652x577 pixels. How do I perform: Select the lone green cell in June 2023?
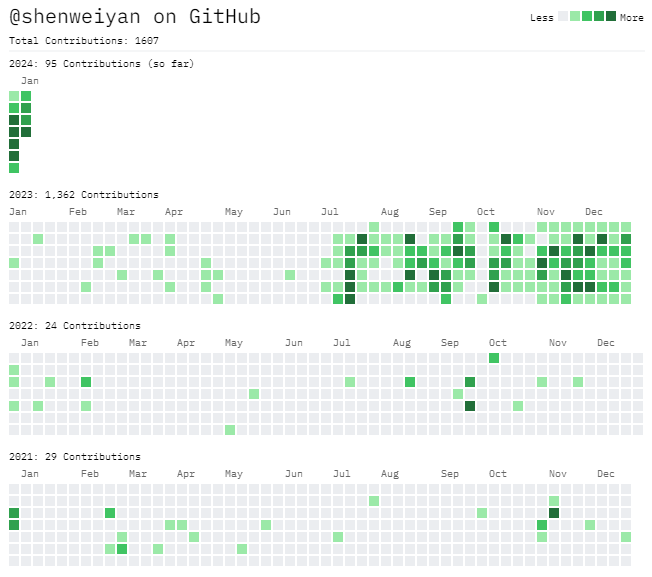(x=290, y=275)
